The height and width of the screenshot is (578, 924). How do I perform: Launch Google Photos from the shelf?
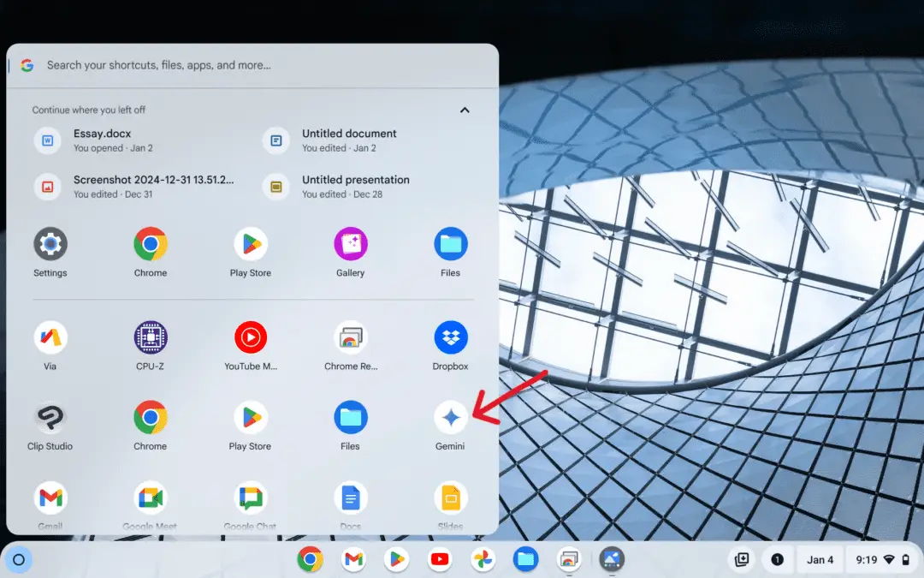[x=482, y=559]
